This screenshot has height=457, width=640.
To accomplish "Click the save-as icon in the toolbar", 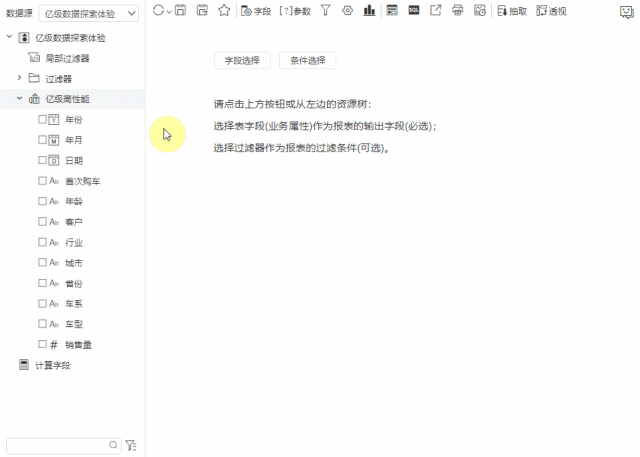I will tap(202, 11).
